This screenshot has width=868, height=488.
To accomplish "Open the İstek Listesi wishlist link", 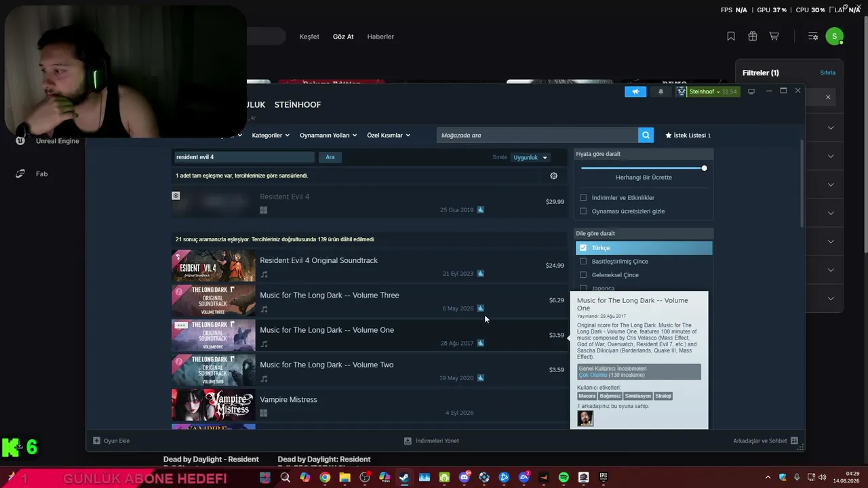I will pos(688,136).
